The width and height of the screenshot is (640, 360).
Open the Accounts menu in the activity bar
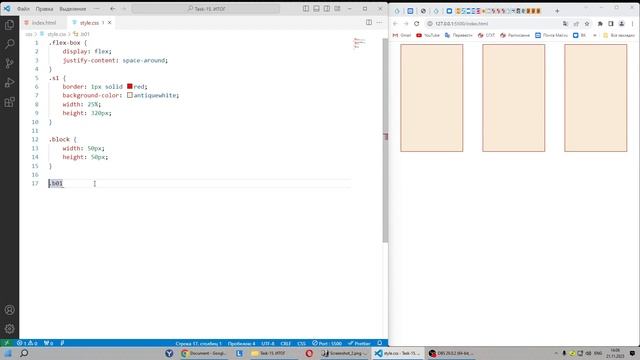point(9,310)
